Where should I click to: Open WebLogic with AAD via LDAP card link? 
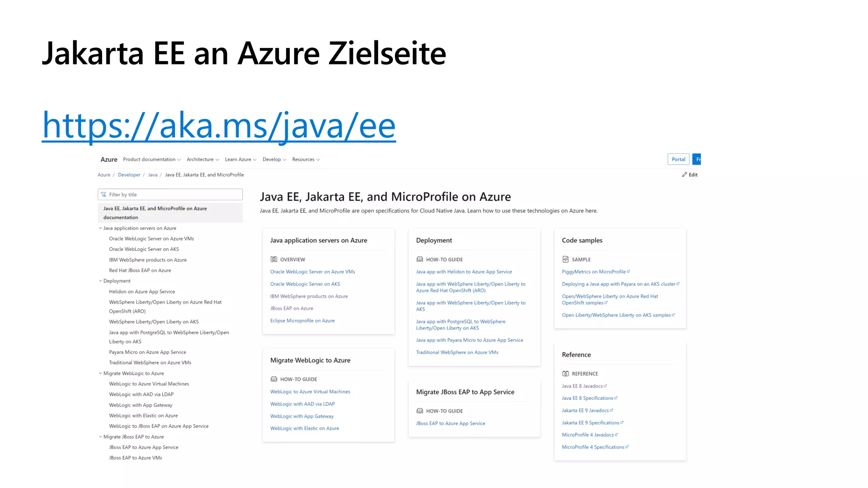tap(303, 404)
